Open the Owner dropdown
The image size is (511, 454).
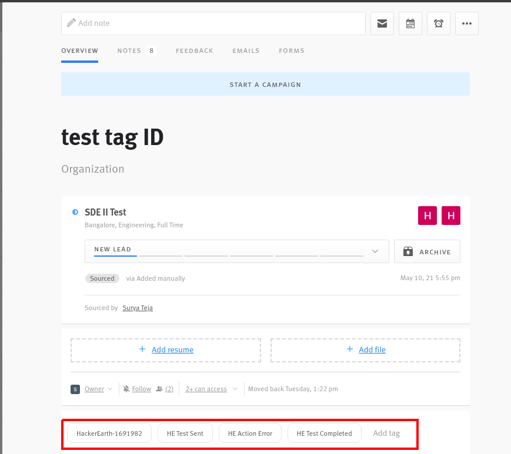pos(99,389)
